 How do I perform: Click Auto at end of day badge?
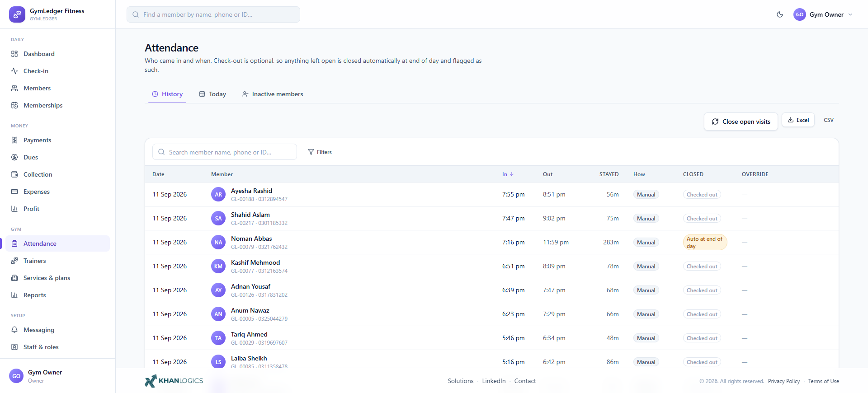click(x=705, y=242)
